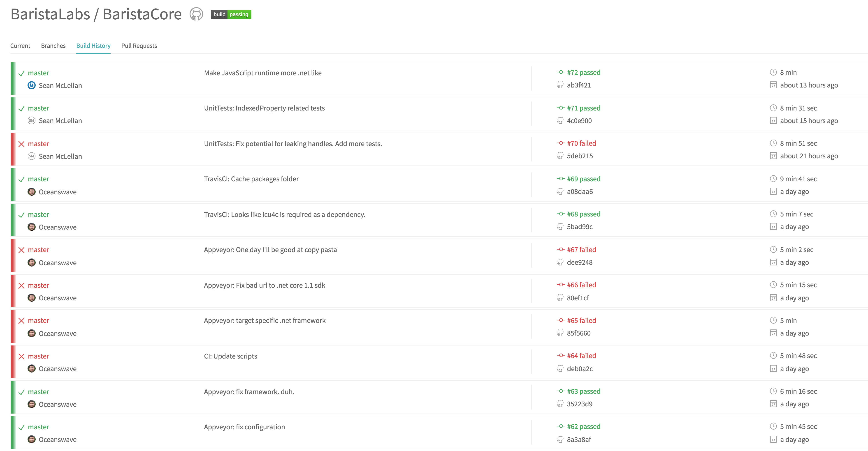Open commit 8a3a8af on GitHub
The image size is (868, 451).
[579, 439]
